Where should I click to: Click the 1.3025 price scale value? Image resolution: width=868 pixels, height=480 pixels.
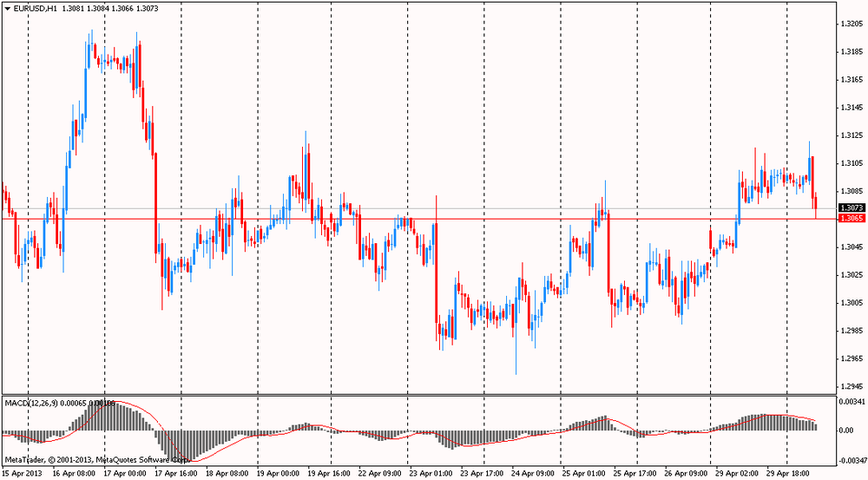click(852, 274)
